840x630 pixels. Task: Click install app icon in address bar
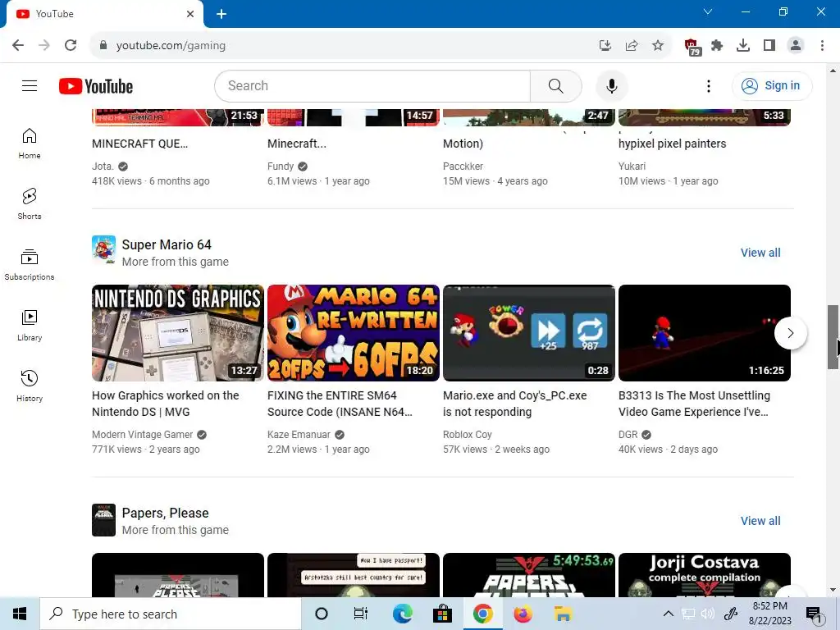tap(605, 46)
